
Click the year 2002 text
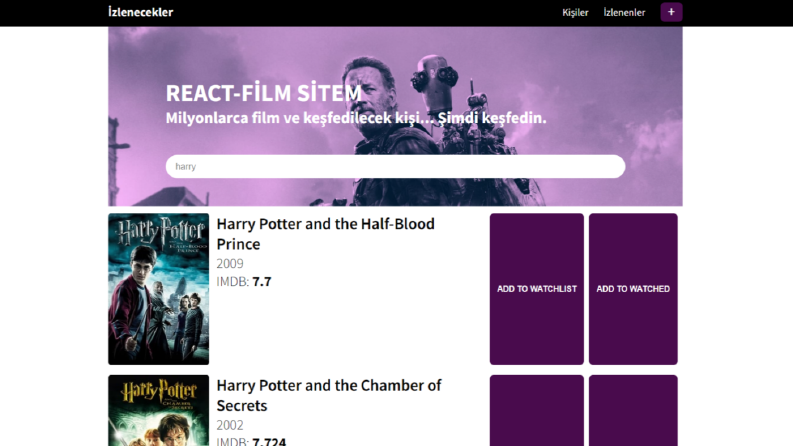230,425
